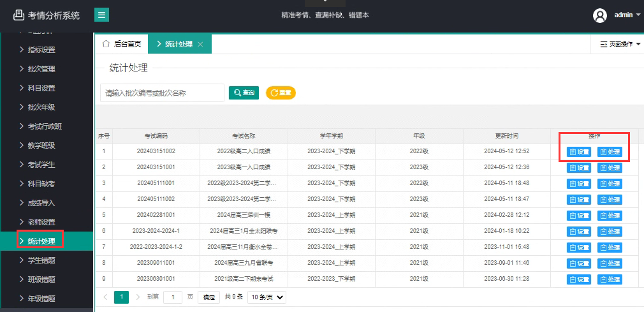This screenshot has height=312, width=644.
Task: Click the hamburger menu toggle icon
Action: click(x=101, y=15)
